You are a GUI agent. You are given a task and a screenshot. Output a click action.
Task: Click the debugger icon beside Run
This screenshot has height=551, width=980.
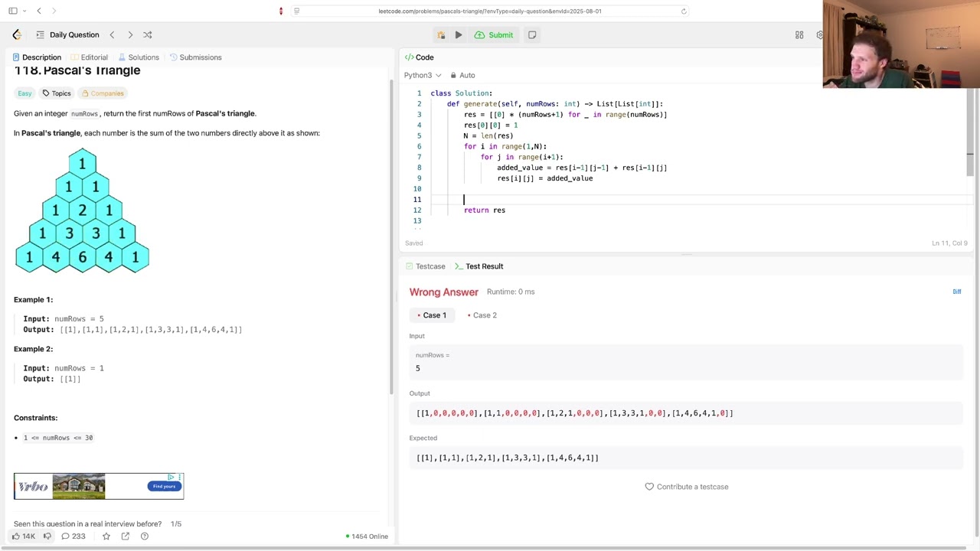441,34
